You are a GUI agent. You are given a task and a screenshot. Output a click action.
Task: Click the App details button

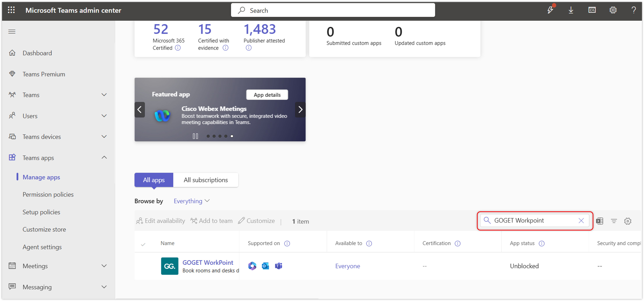click(267, 95)
